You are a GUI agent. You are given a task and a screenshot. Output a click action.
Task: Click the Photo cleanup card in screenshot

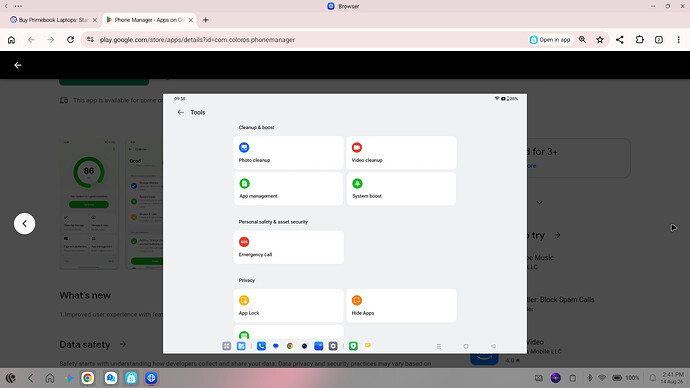pos(288,153)
